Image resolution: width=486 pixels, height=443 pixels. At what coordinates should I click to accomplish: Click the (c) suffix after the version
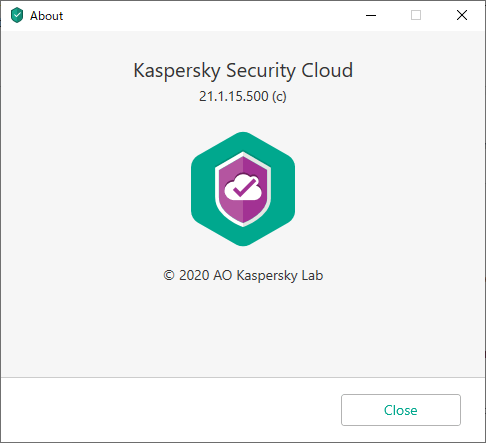tap(279, 97)
